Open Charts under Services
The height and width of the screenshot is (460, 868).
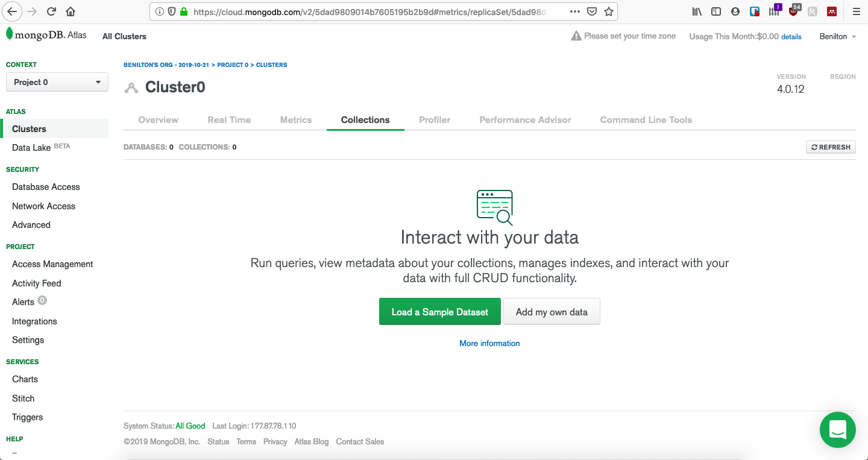coord(25,379)
